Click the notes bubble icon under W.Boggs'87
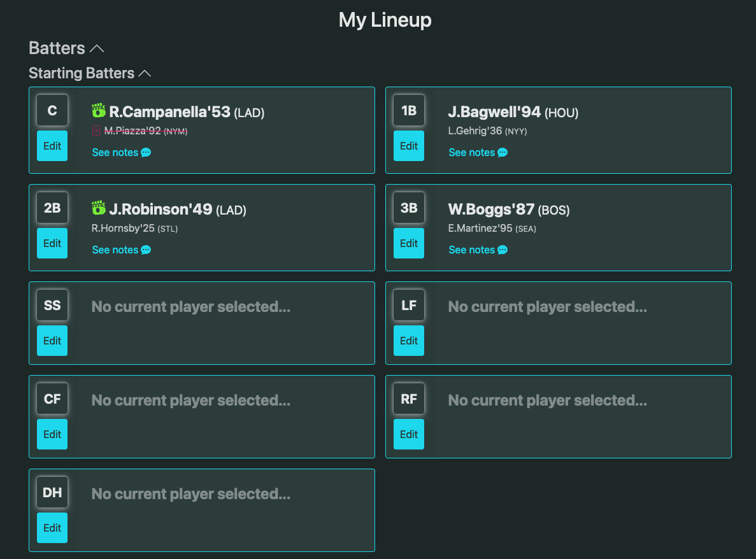The image size is (756, 559). (503, 250)
